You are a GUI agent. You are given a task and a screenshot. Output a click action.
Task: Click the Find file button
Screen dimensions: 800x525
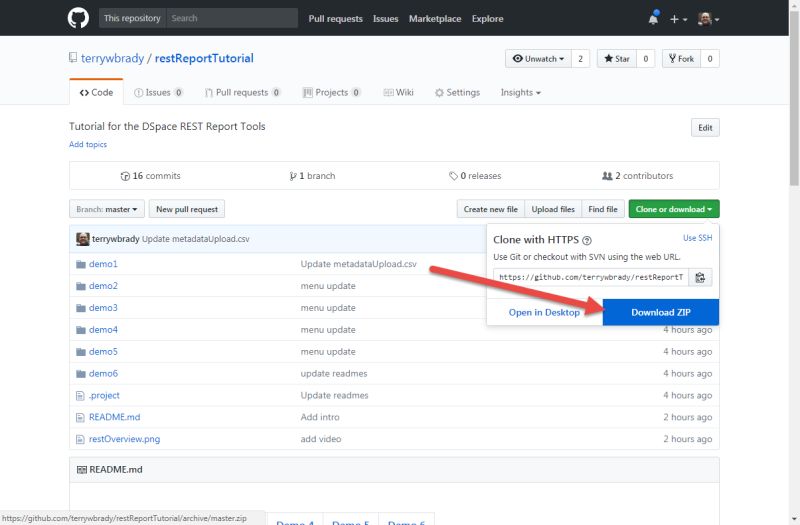pos(603,209)
